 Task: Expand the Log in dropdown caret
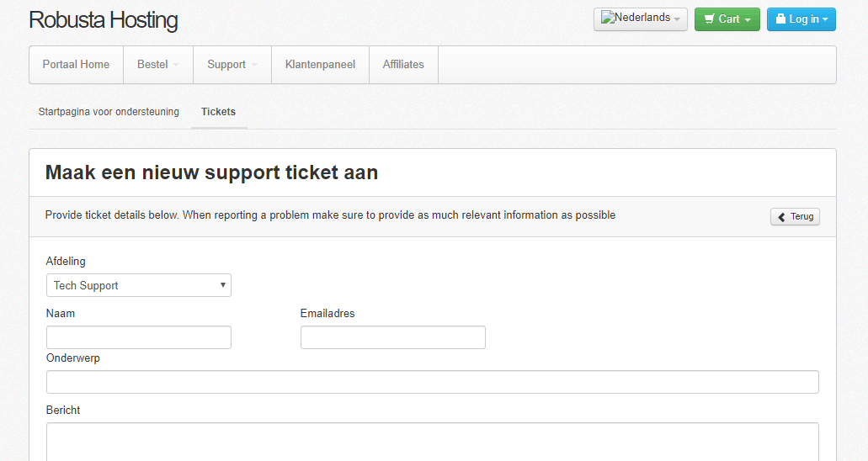(825, 19)
